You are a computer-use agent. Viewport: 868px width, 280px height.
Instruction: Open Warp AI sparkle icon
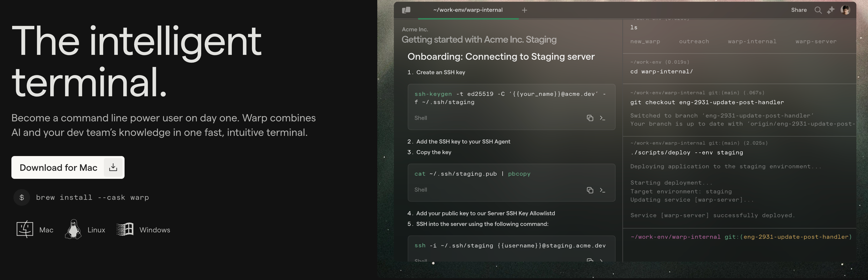tap(831, 10)
